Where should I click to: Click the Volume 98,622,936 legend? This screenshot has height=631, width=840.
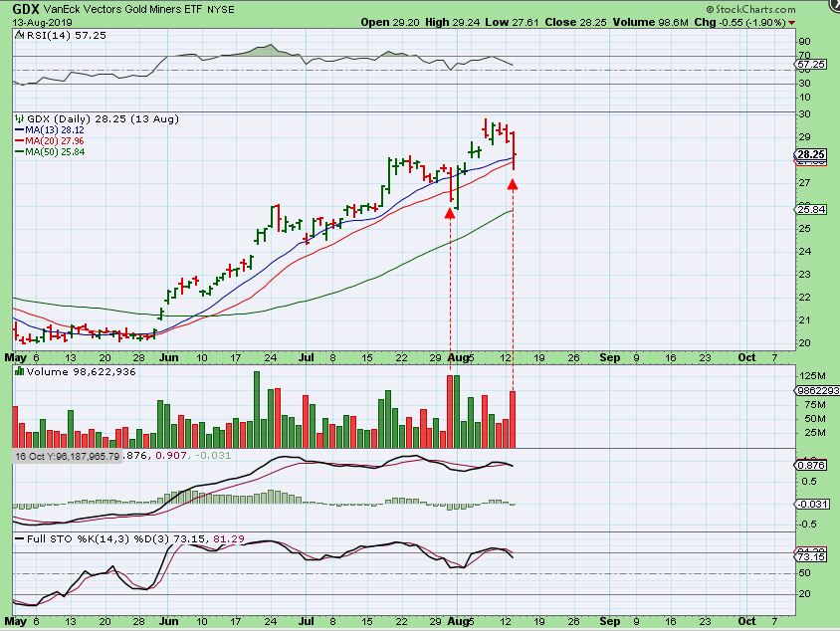[81, 372]
